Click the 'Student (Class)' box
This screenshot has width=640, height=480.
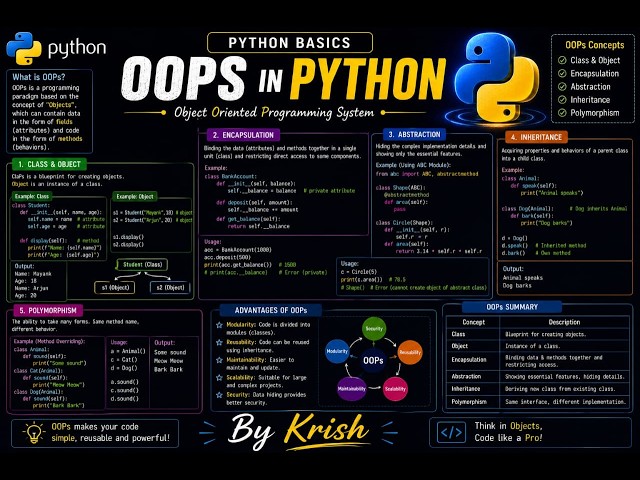click(142, 264)
